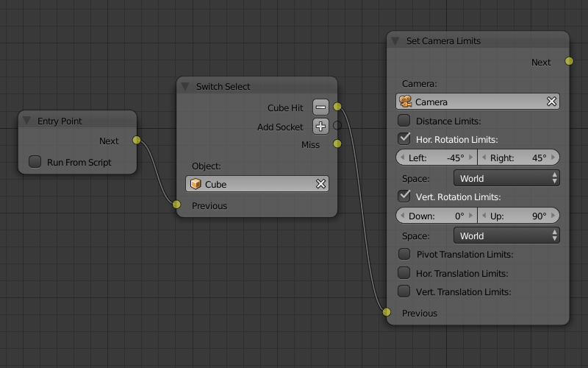588x368 pixels.
Task: Disable Hor. Rotation Limits checkbox
Action: click(404, 139)
